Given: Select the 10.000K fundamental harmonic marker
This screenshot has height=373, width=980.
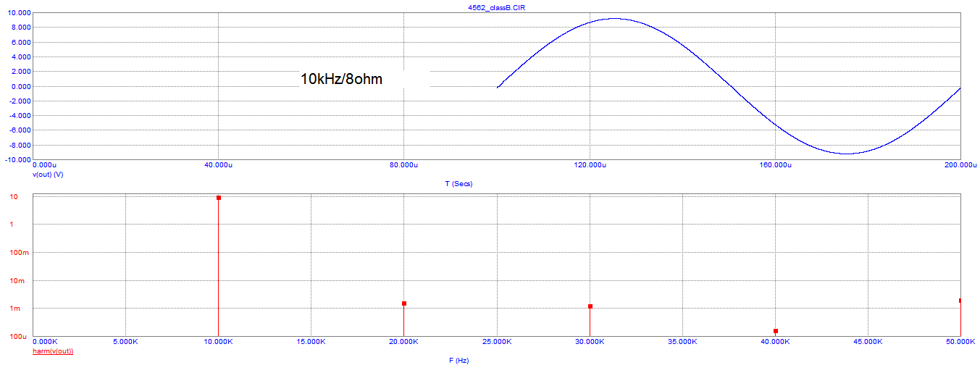Looking at the screenshot, I should [219, 197].
